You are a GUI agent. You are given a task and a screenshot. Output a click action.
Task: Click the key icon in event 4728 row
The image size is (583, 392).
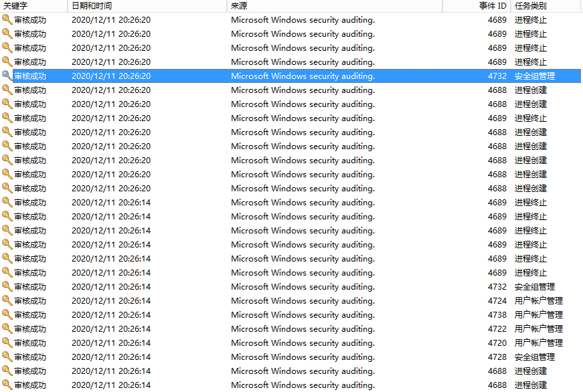pyautogui.click(x=7, y=357)
